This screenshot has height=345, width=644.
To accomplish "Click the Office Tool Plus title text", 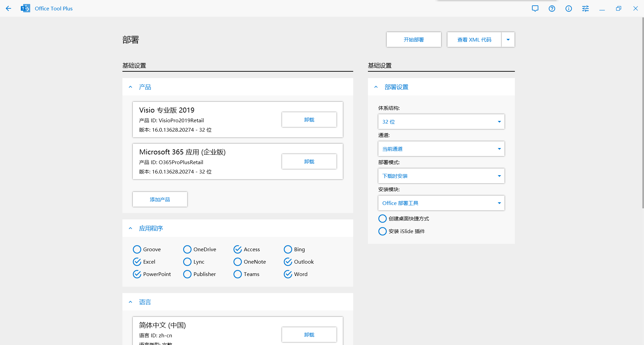I will 54,8.
